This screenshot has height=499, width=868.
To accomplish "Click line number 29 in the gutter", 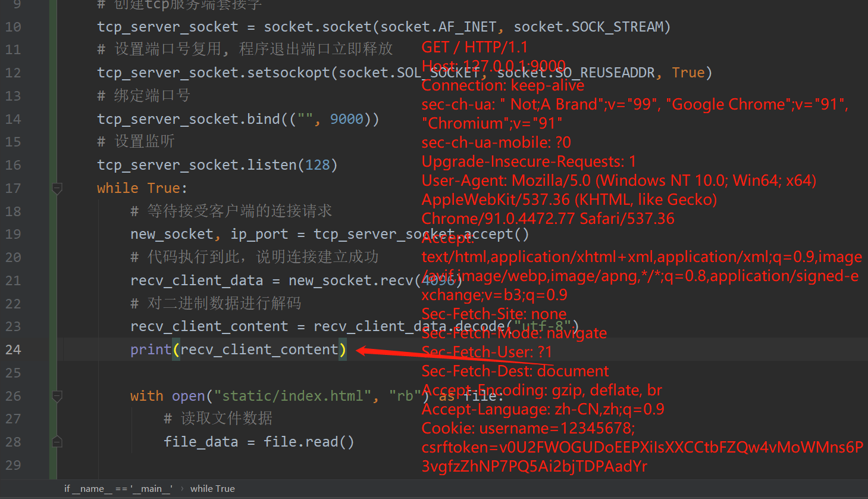I will 13,465.
